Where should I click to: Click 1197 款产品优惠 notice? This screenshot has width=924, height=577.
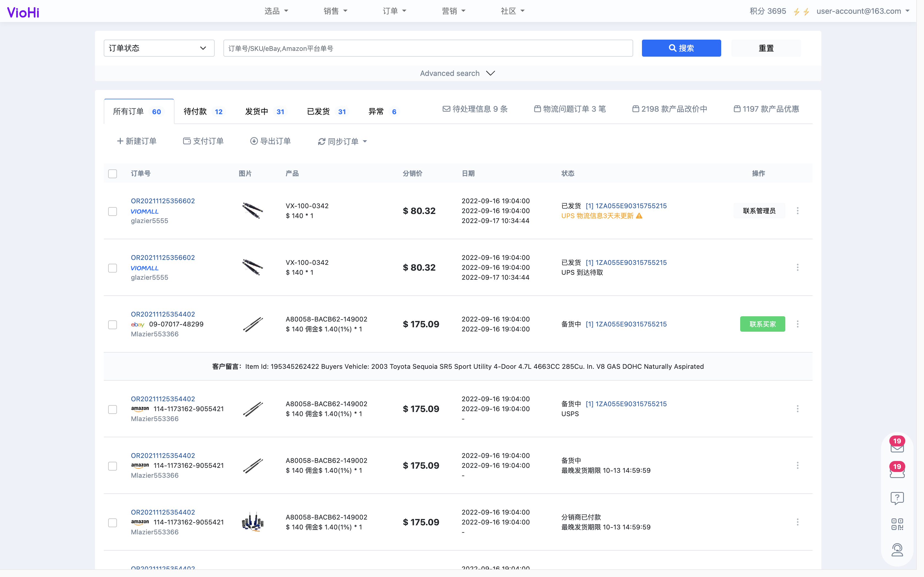point(766,109)
